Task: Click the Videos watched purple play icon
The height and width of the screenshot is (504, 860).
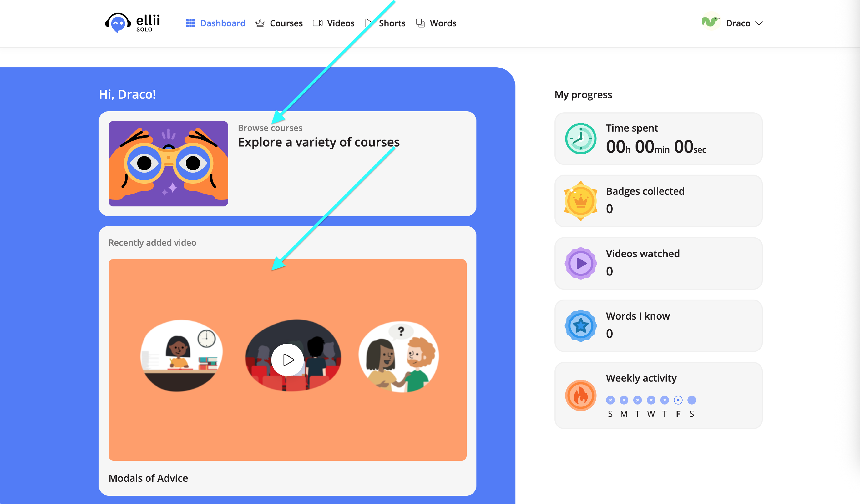Action: point(580,263)
